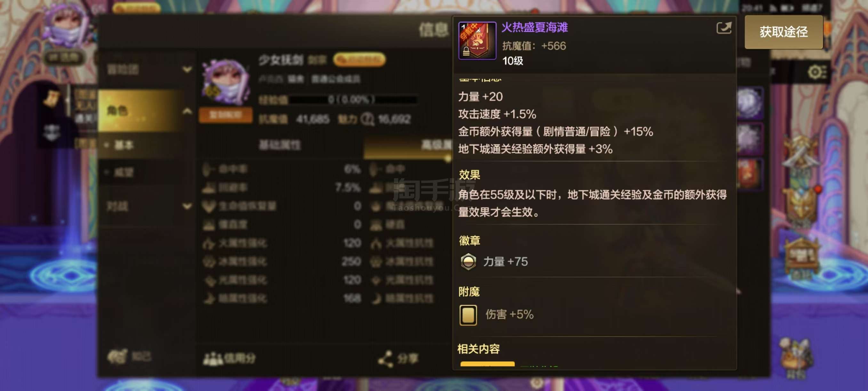
Task: Tap the 火热盛夏海滩 item icon
Action: (477, 40)
